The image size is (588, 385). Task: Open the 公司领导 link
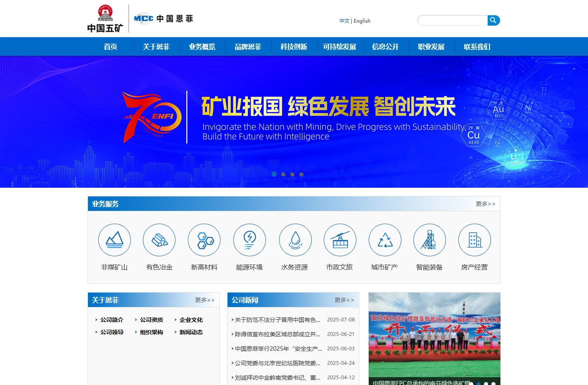(111, 332)
